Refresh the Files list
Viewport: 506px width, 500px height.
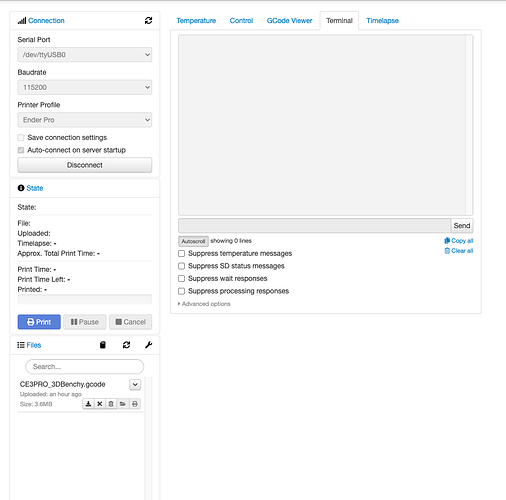pyautogui.click(x=126, y=345)
